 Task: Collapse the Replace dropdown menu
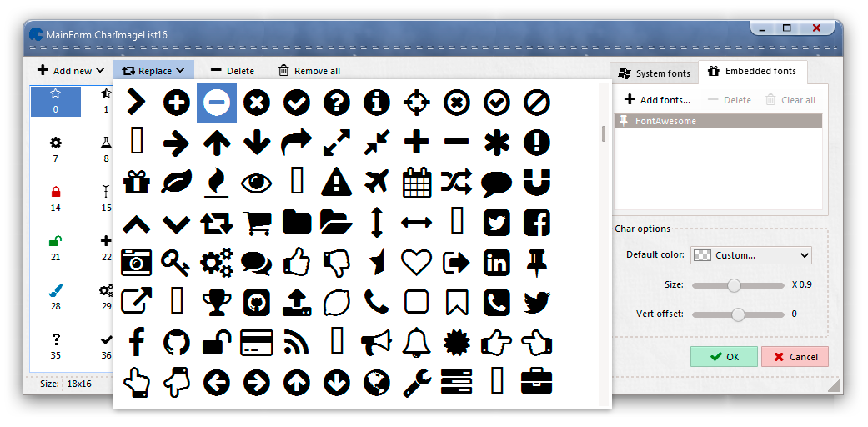click(154, 70)
